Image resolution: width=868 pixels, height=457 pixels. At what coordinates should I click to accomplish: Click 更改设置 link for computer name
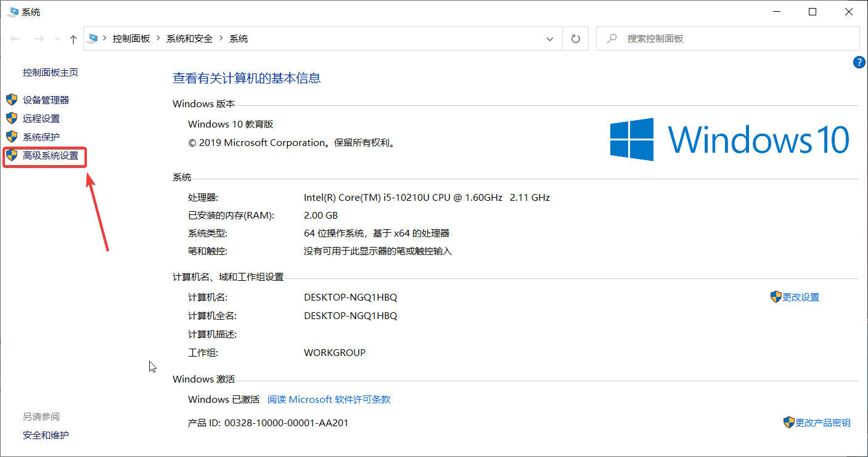coord(801,297)
